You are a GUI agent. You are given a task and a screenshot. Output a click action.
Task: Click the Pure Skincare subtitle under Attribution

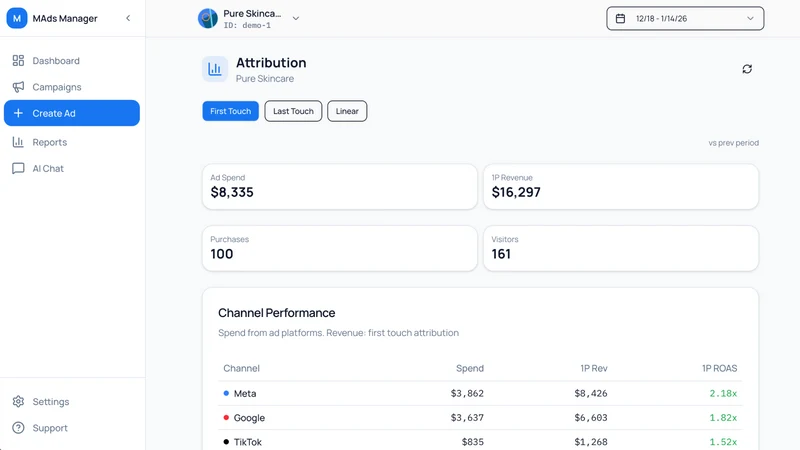[x=265, y=79]
